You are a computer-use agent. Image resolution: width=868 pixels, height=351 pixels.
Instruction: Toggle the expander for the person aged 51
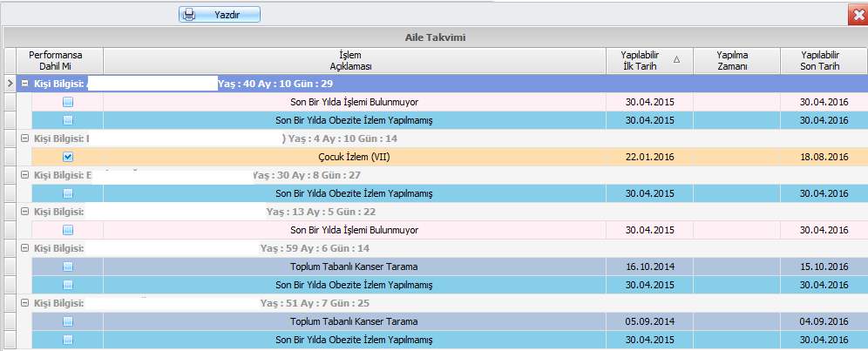tap(24, 303)
